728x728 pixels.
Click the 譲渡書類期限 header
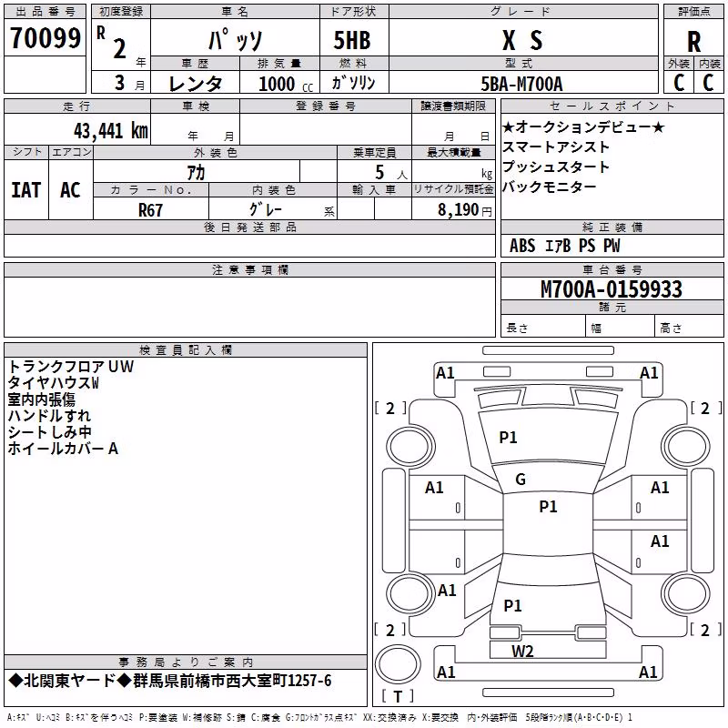point(453,106)
